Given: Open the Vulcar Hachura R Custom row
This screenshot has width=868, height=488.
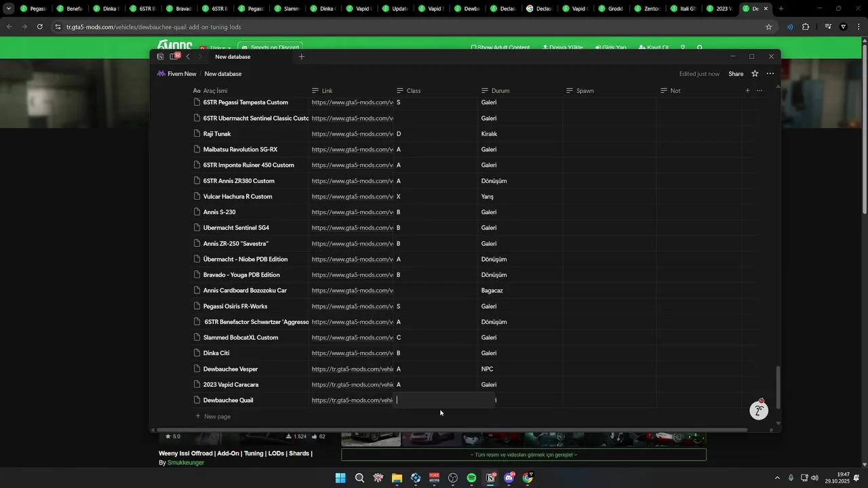Looking at the screenshot, I should [237, 197].
